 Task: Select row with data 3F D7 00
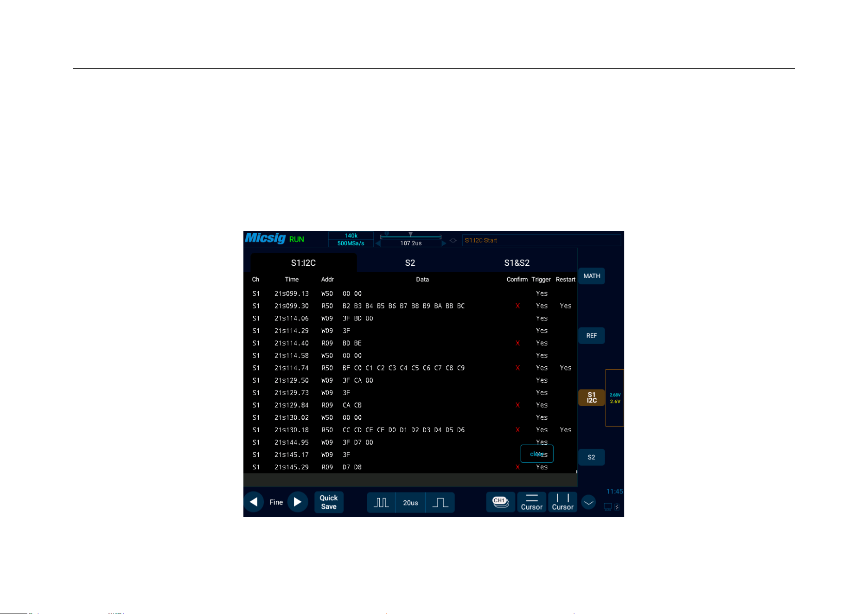[x=410, y=442]
